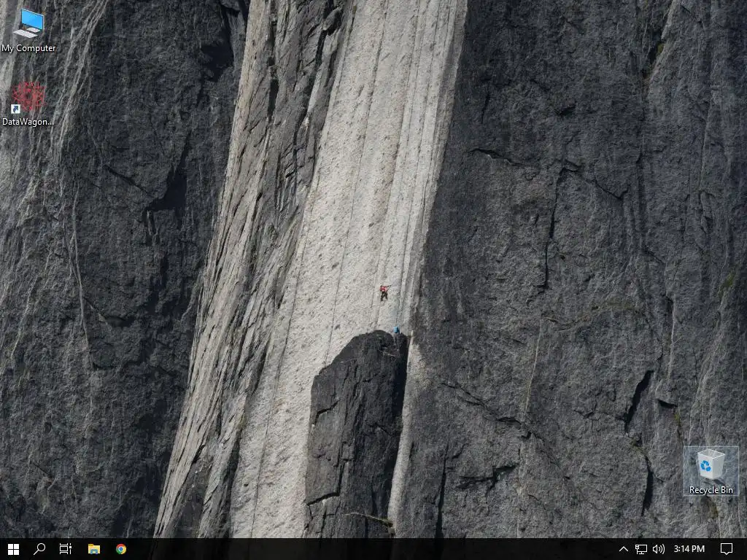747x560 pixels.
Task: Open the Windows Start menu
Action: (x=13, y=549)
